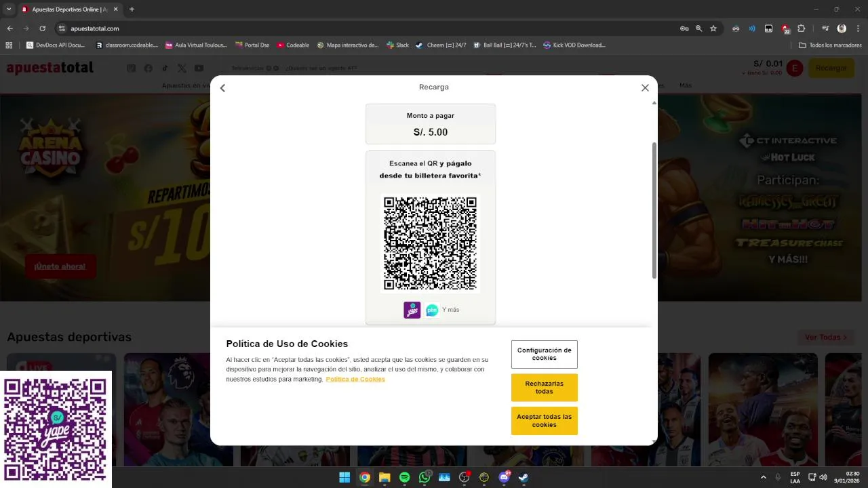868x488 pixels.
Task: Bookmark this page with the star
Action: pyautogui.click(x=713, y=28)
